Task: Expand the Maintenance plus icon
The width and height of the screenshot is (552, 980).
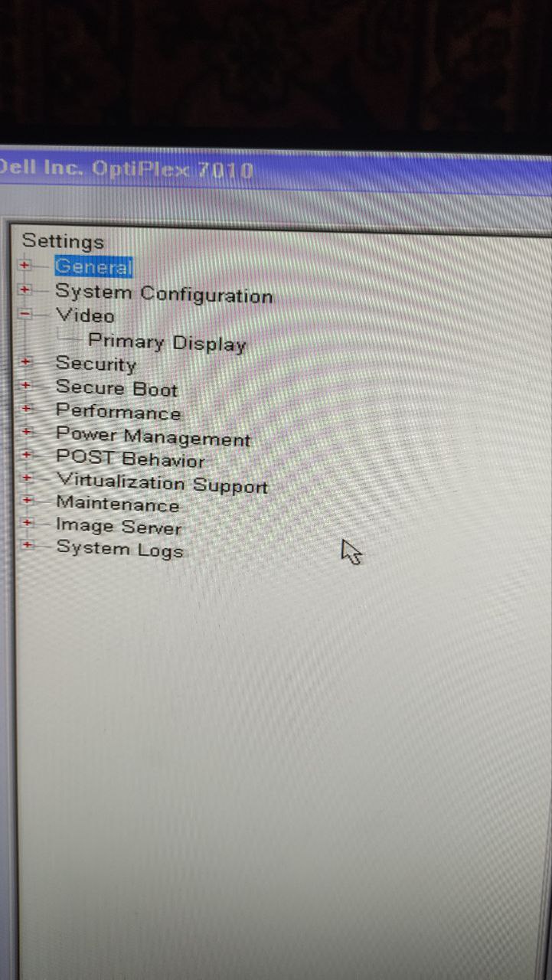Action: pos(28,501)
